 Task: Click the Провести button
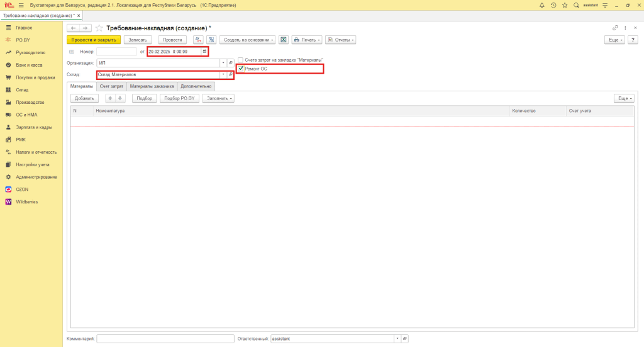coord(172,40)
